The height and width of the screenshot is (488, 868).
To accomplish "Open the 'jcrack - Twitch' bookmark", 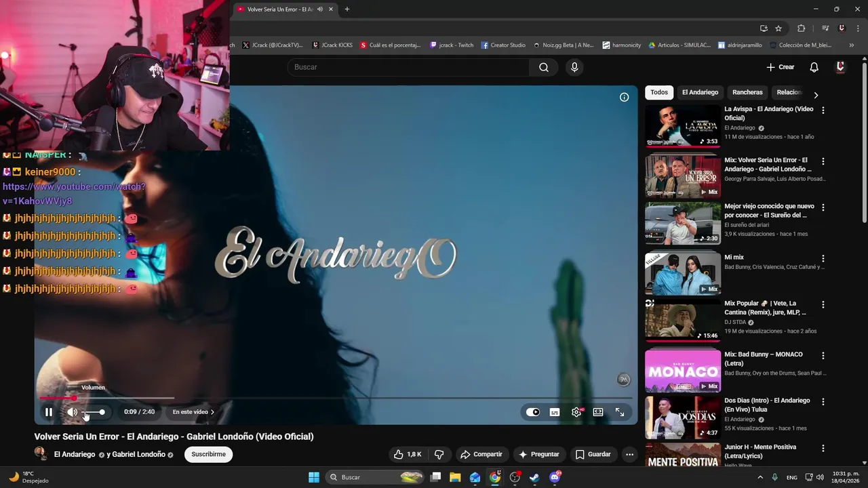I will [452, 45].
